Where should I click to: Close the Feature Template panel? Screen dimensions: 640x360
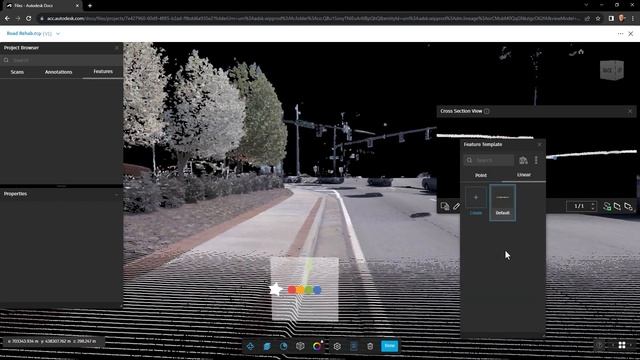pos(540,144)
